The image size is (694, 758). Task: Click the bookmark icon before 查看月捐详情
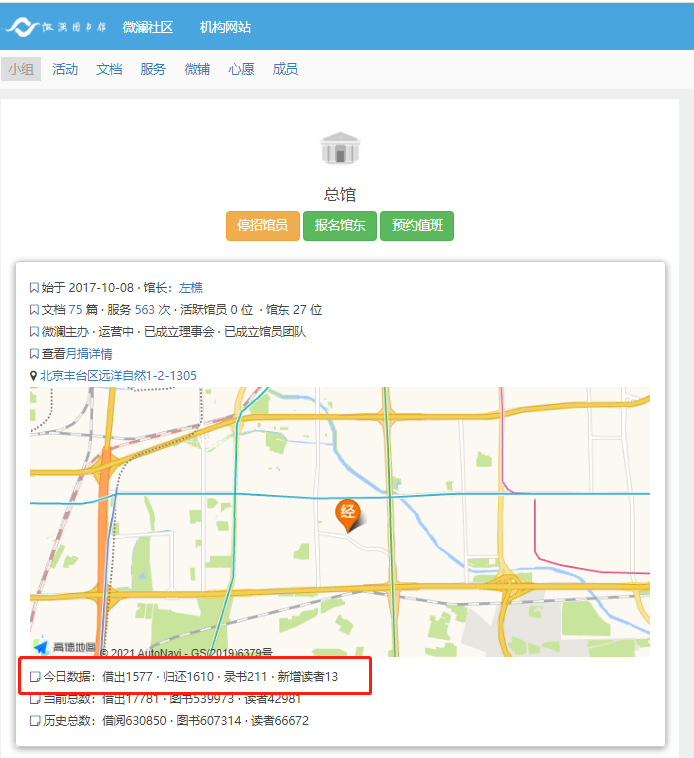[x=34, y=354]
